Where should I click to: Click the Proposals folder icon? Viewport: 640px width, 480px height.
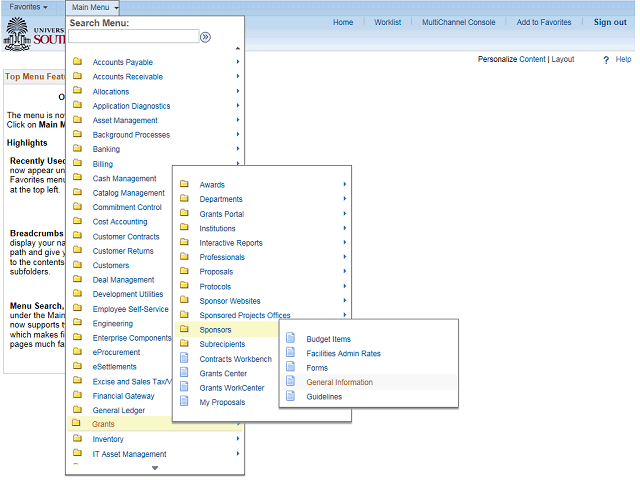(x=184, y=271)
